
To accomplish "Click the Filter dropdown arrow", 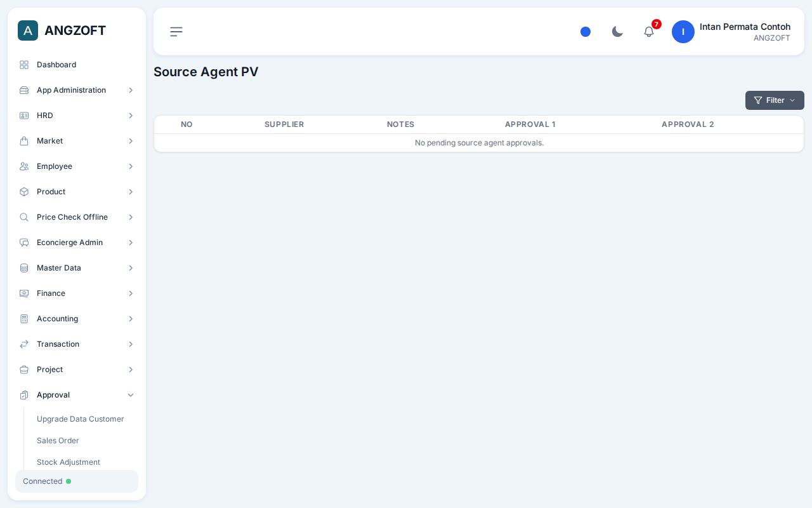I will pyautogui.click(x=792, y=100).
